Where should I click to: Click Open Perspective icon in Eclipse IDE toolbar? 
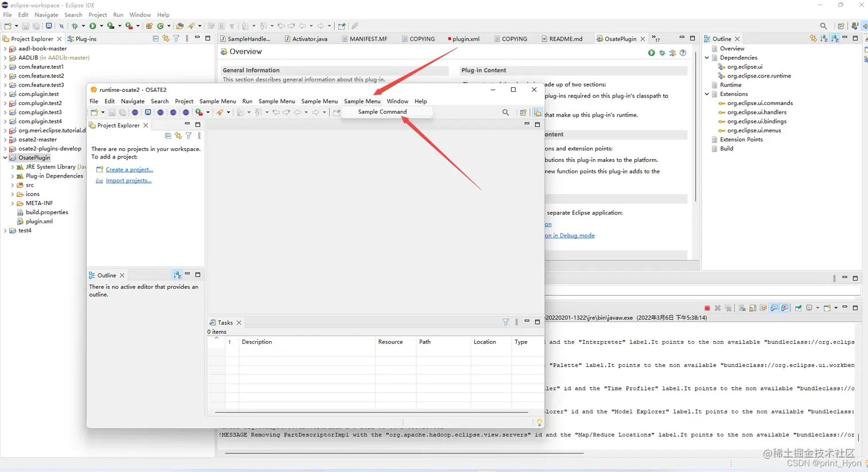(841, 26)
